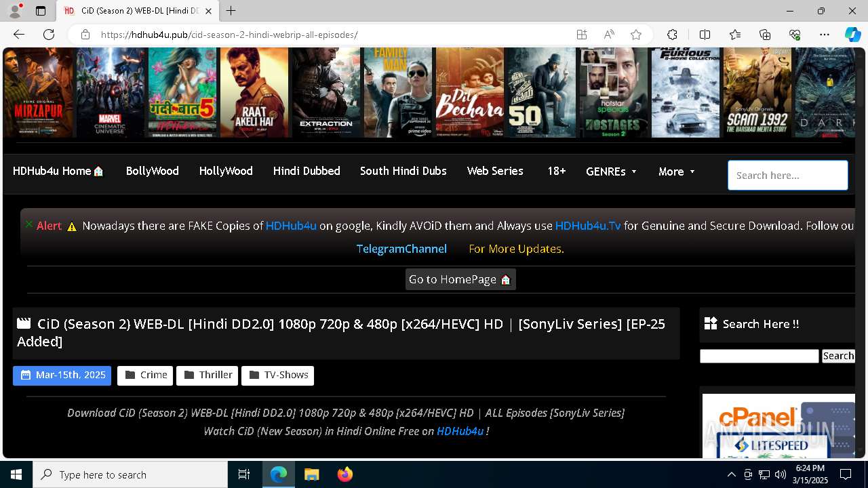
Task: Open HDHub4u Home menu item
Action: tap(58, 171)
